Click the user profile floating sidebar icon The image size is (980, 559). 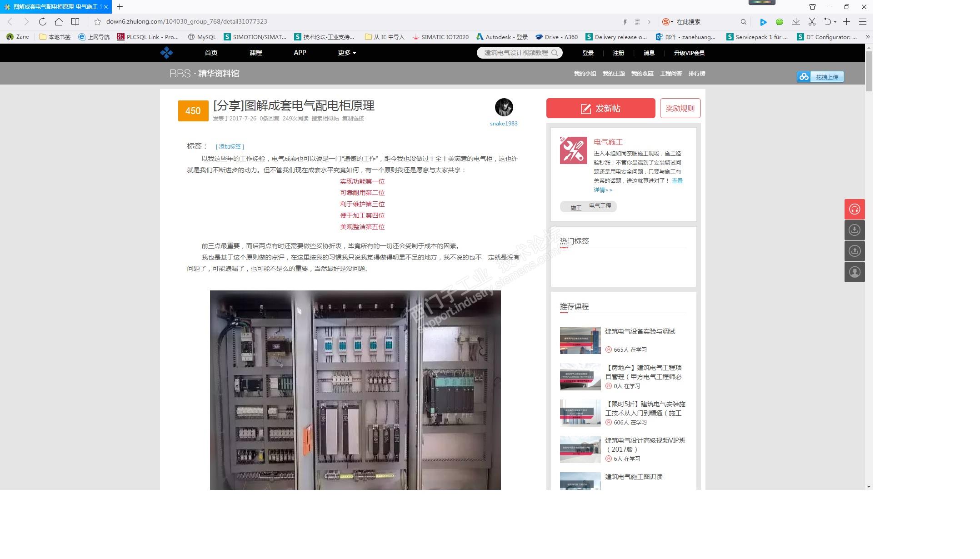pos(855,272)
